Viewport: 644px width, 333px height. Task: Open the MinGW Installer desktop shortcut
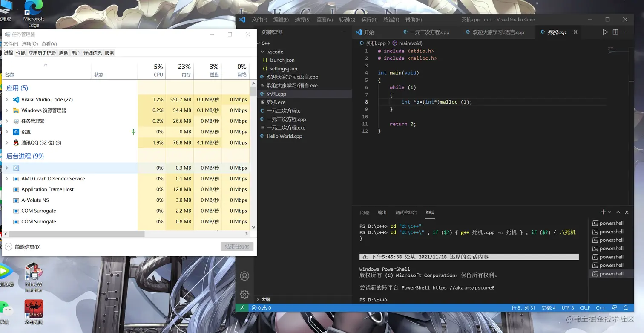34,278
